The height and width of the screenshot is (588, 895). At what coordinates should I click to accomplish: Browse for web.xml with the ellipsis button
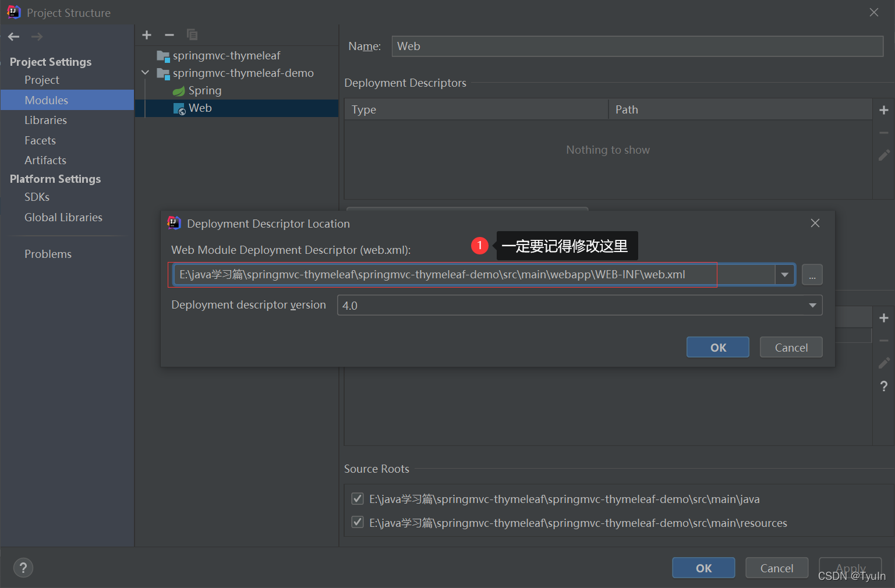(812, 275)
